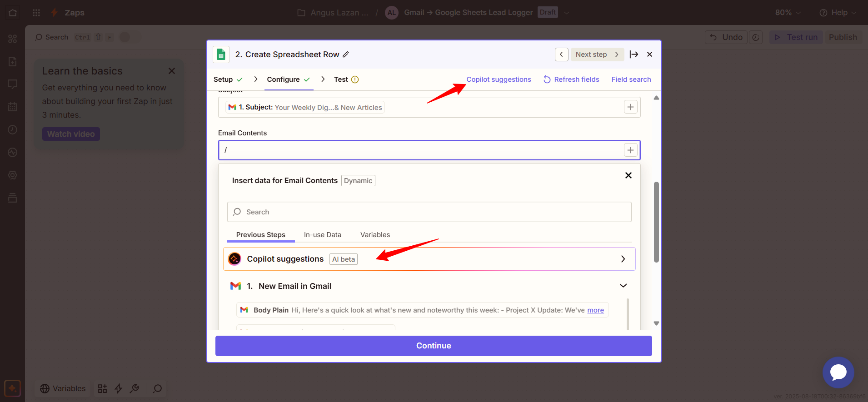
Task: Select the In-use Data tab
Action: (x=323, y=235)
